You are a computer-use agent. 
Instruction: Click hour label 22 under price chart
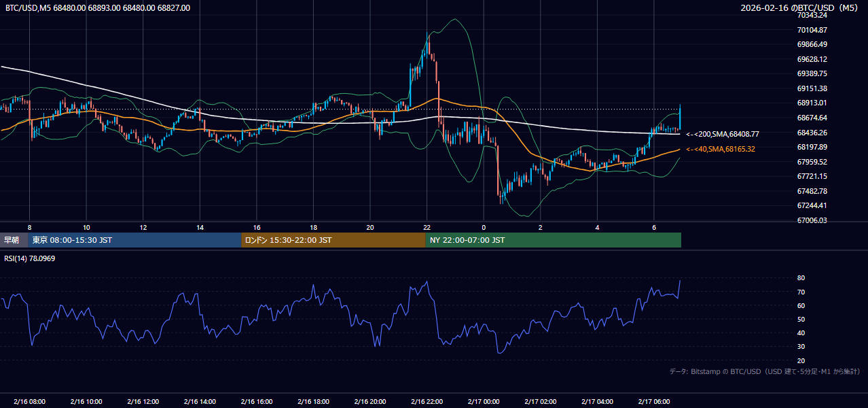427,227
